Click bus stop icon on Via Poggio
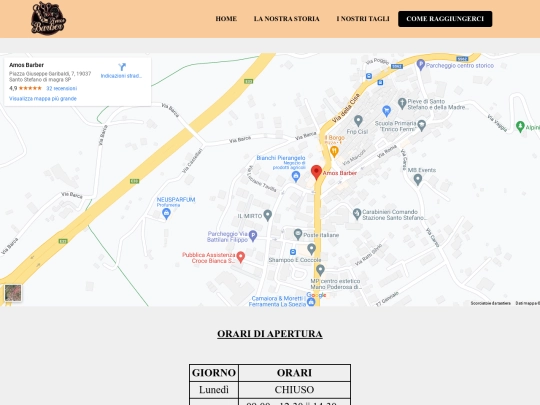540x405 pixels. 369,76
